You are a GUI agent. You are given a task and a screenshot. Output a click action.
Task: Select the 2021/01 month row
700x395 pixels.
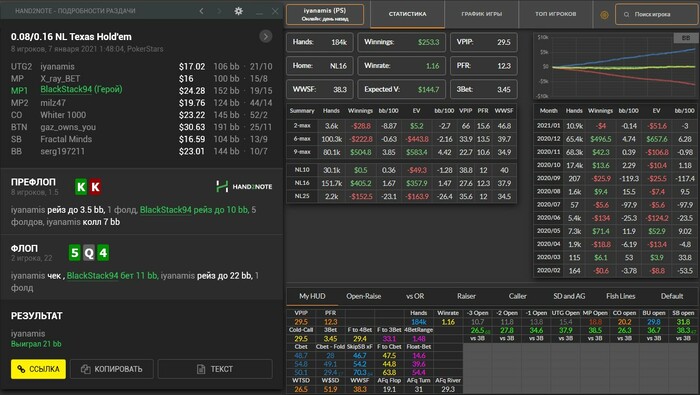point(615,126)
